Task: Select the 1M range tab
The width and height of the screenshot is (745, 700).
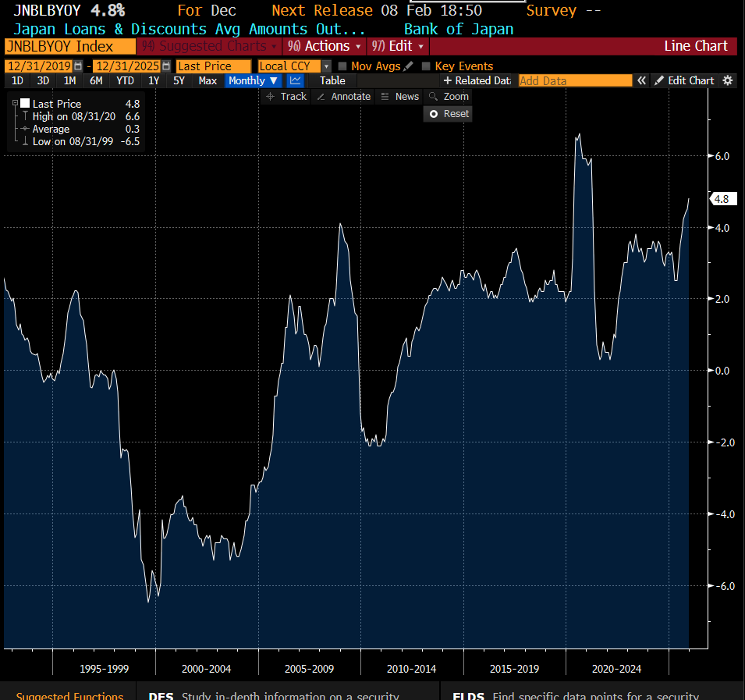Action: 69,81
